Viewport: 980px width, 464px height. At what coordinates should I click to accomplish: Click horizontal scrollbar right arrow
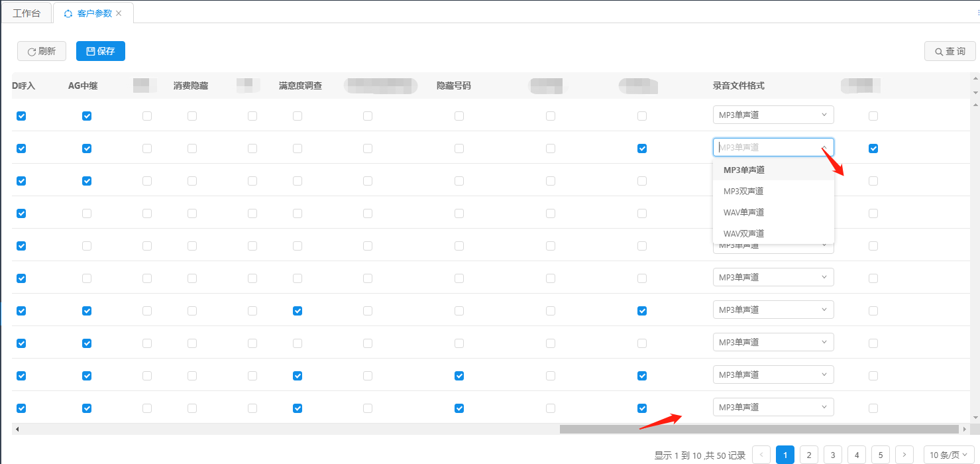pos(966,430)
